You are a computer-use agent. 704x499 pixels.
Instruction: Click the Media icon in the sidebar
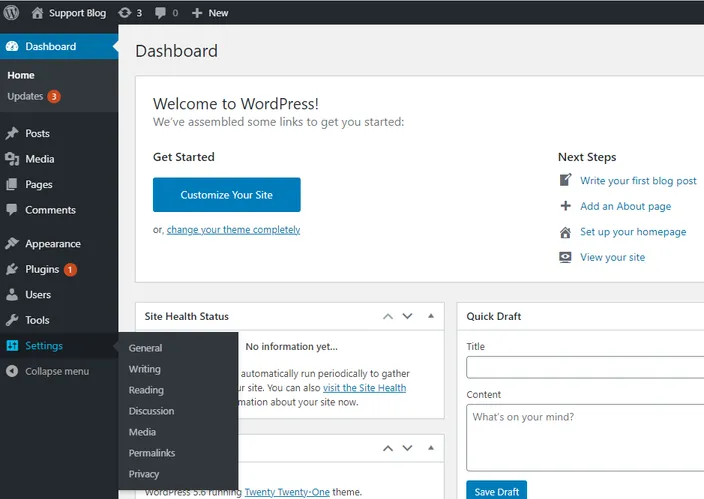[x=12, y=159]
